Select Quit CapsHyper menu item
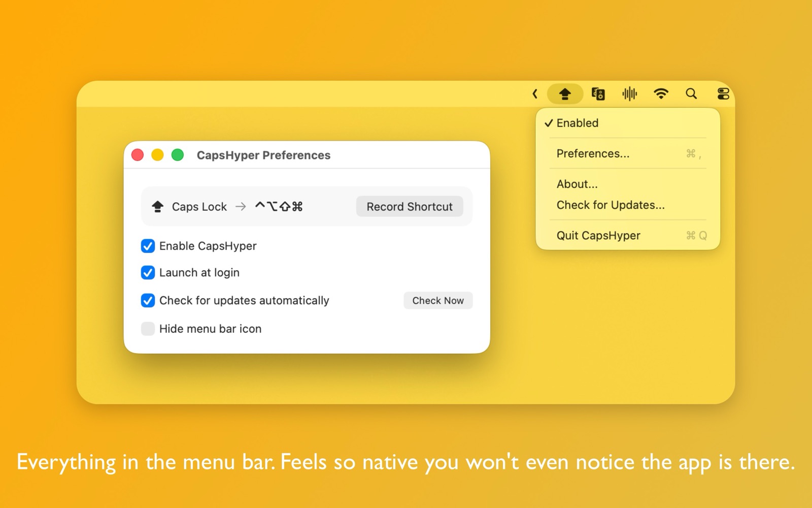 pyautogui.click(x=628, y=235)
